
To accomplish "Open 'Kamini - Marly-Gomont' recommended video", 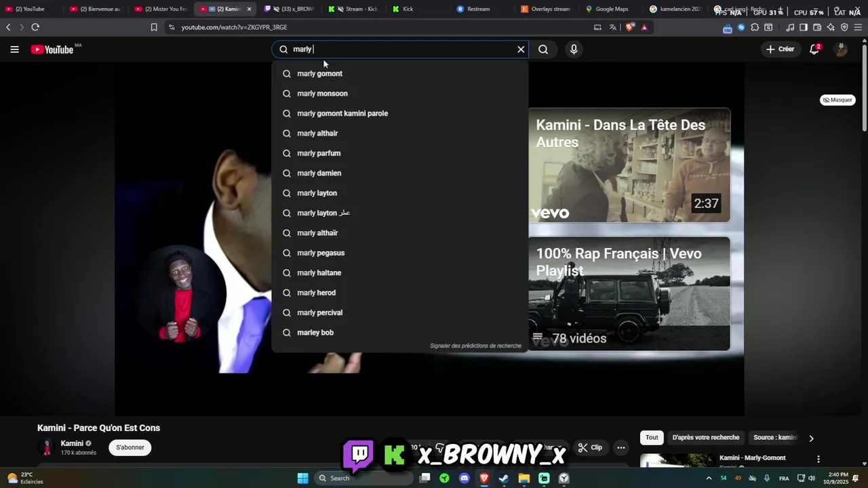I will (752, 458).
